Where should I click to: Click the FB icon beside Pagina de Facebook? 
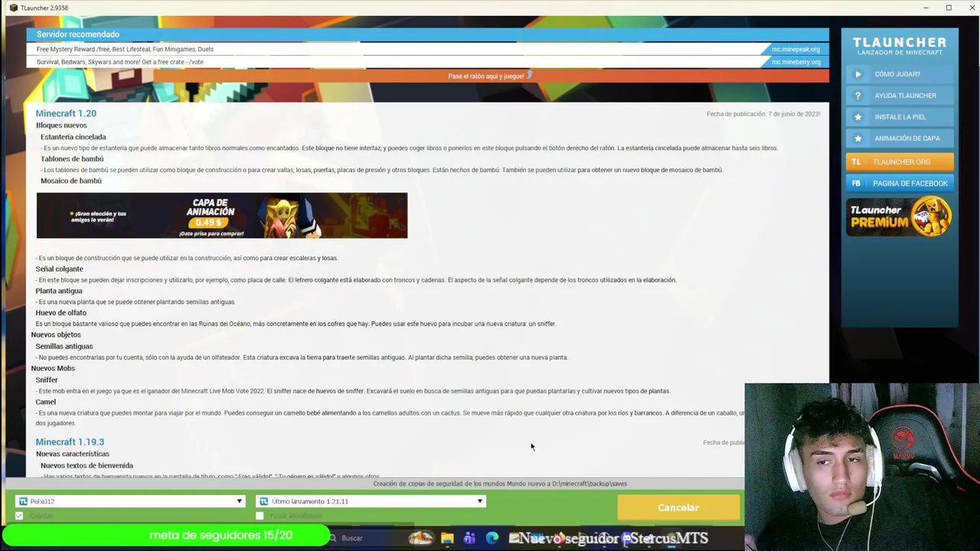coord(857,184)
